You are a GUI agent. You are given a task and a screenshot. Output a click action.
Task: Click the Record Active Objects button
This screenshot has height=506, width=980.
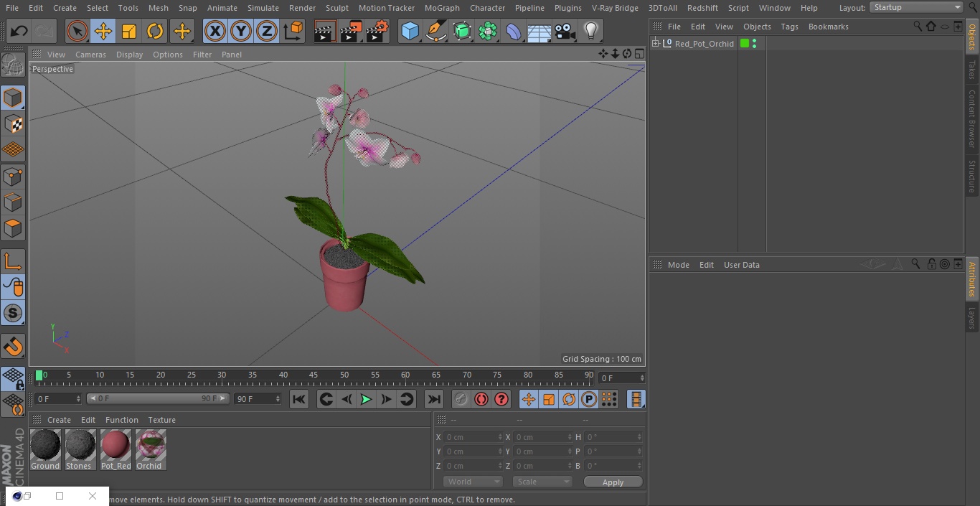pyautogui.click(x=461, y=399)
